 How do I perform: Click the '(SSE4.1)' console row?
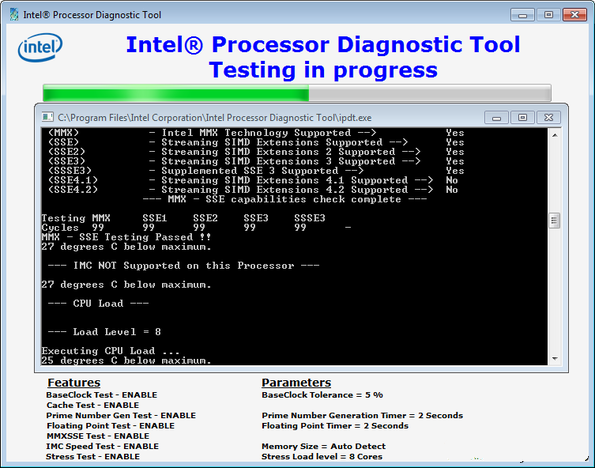[x=253, y=180]
